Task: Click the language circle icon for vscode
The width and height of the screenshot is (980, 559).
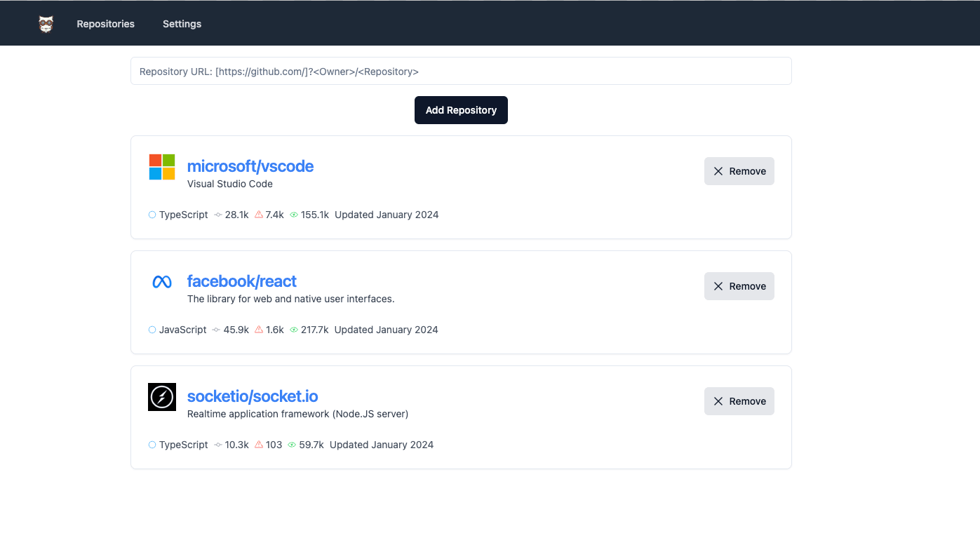Action: 152,215
